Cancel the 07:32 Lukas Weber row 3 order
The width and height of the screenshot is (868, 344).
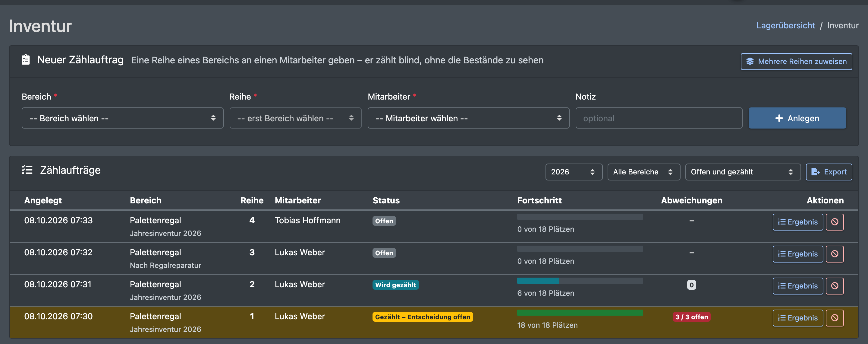834,254
